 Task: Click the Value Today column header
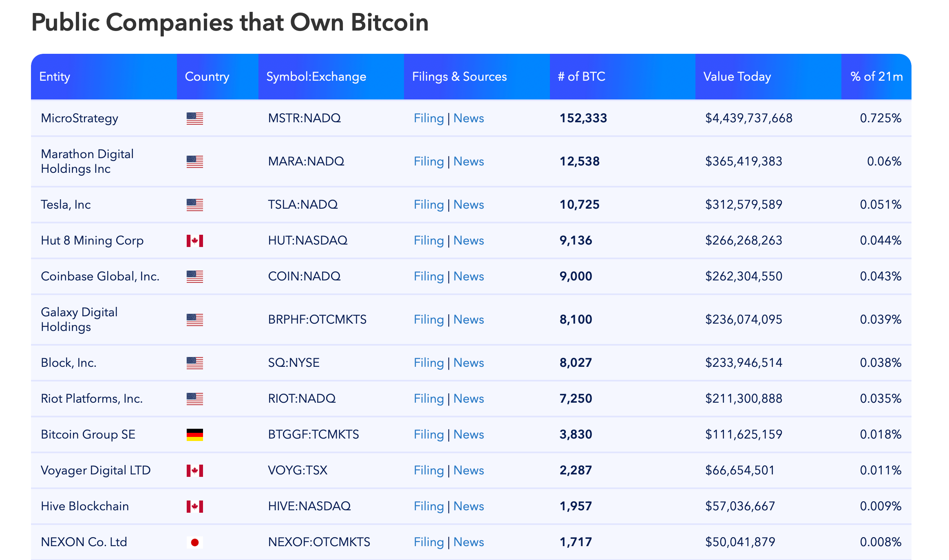(737, 77)
